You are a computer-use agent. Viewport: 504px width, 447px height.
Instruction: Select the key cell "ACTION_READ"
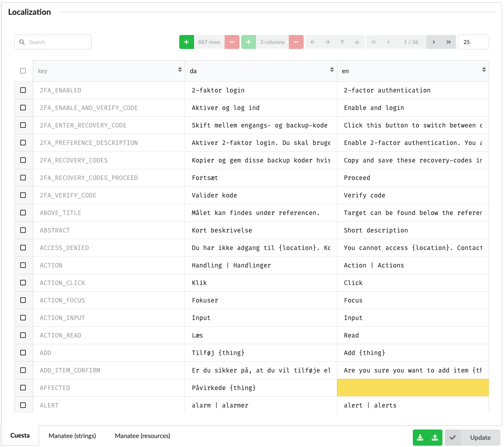pos(109,335)
